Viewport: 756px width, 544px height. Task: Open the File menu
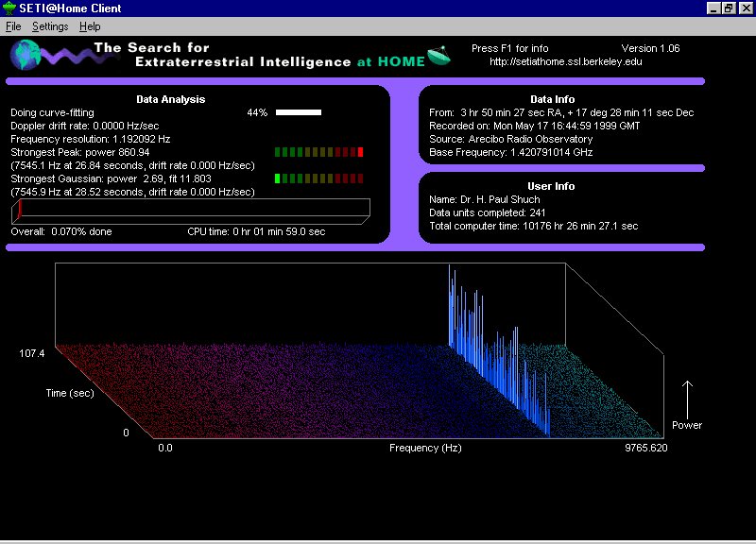click(x=13, y=26)
